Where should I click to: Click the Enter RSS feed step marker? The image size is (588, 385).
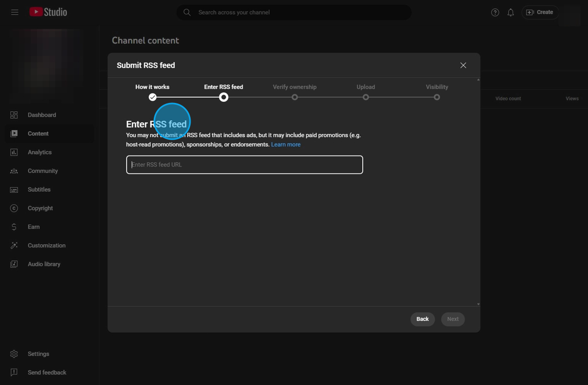click(224, 97)
